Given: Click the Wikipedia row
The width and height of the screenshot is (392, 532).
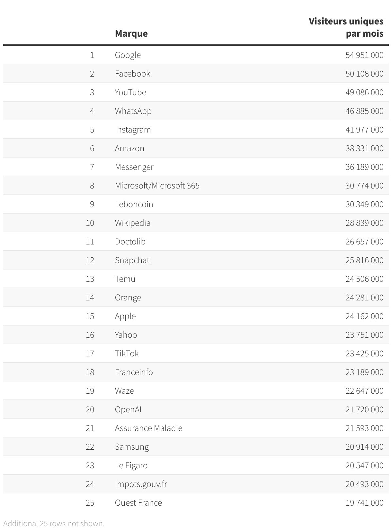Looking at the screenshot, I should [196, 223].
